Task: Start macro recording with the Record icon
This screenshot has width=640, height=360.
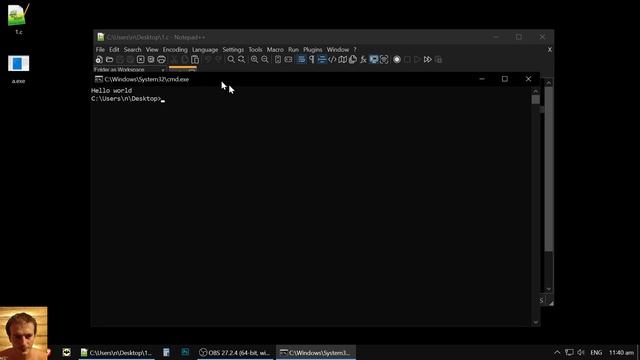Action: pyautogui.click(x=397, y=60)
